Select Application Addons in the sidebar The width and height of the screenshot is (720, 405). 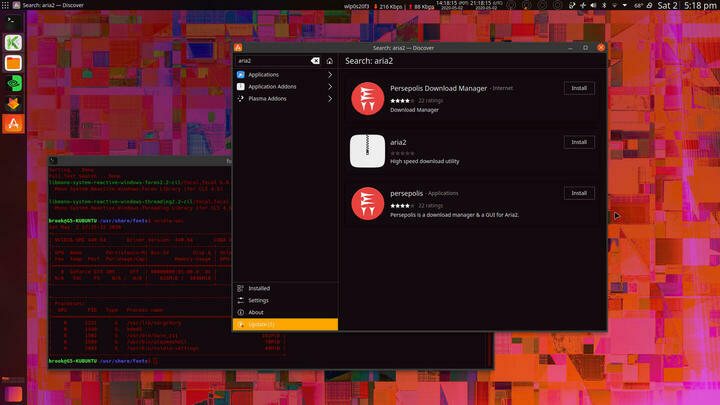[285, 86]
